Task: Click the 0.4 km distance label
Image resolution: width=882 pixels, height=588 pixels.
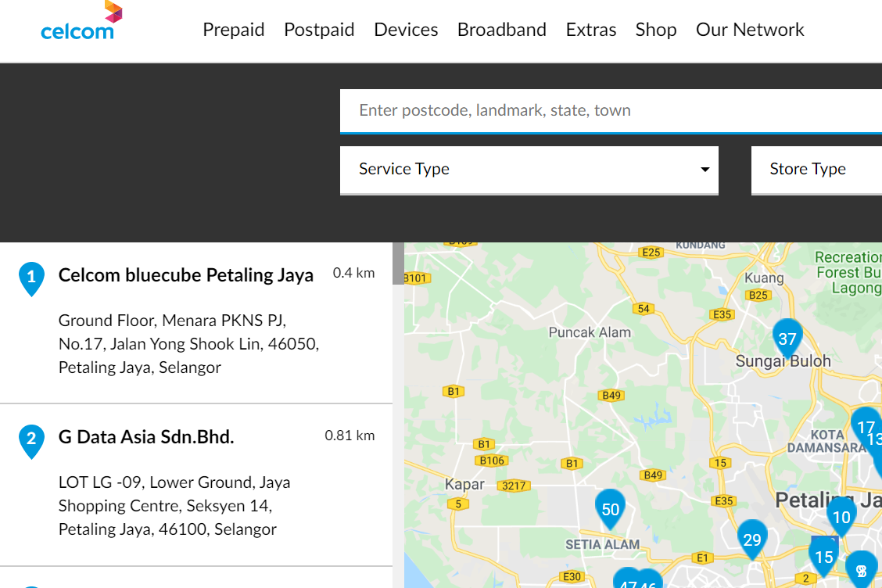Action: coord(353,273)
